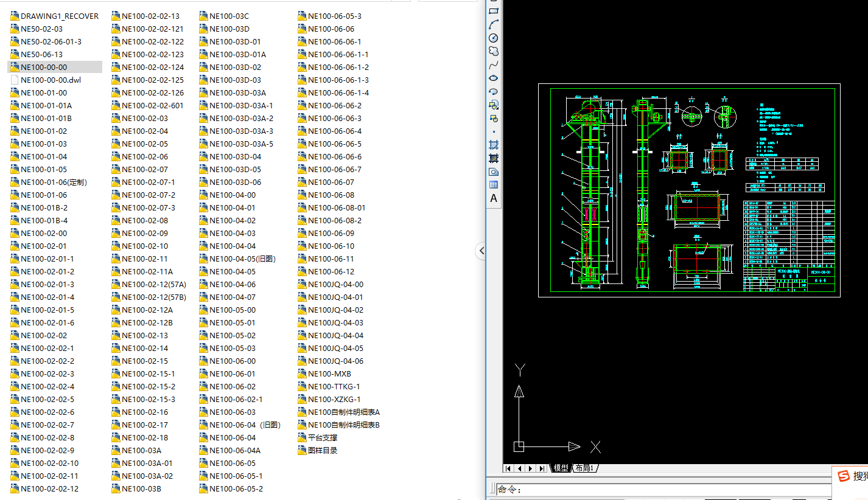Select the NE100-00-00.dwl file
Screen dimensions: 868x500
coord(51,80)
